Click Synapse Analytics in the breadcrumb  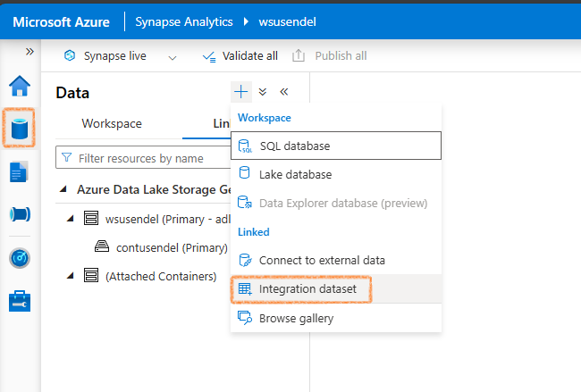pyautogui.click(x=184, y=21)
